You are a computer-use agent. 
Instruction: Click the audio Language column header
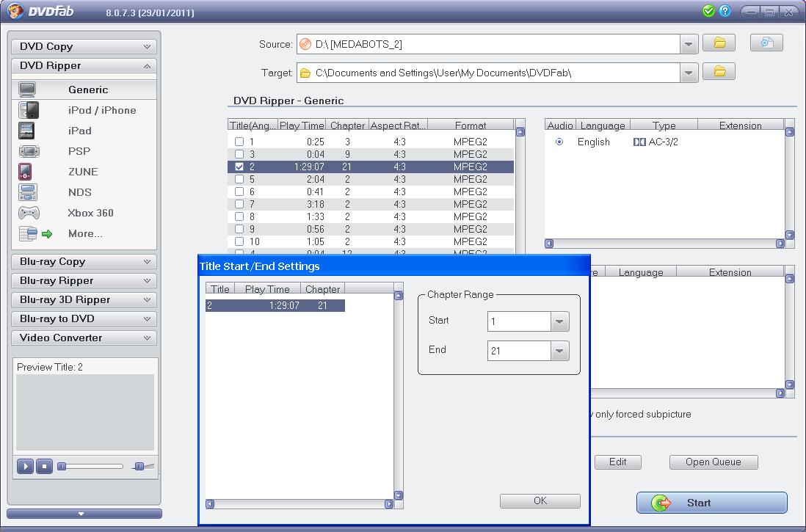(x=603, y=125)
